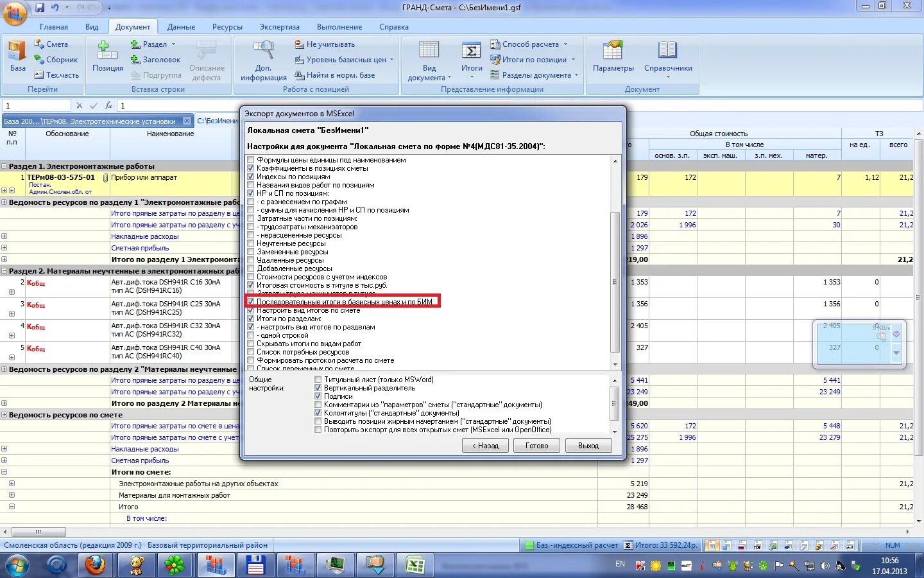This screenshot has width=924, height=578.
Task: Toggle Не учитывать for position
Action: [325, 44]
